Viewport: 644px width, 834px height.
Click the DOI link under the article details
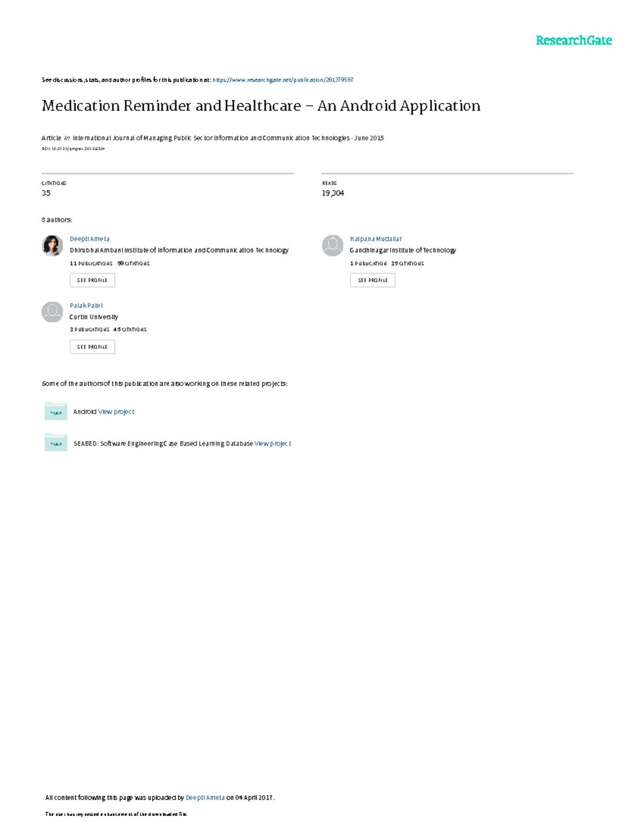[x=74, y=148]
